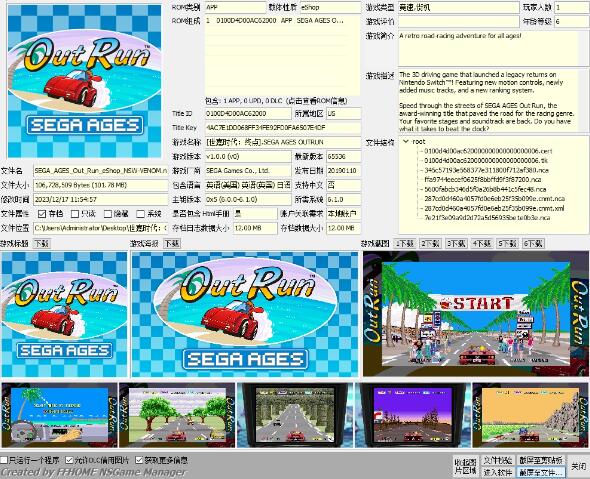Click the 文件大小 field 106,728,509 Bytes

(100, 185)
